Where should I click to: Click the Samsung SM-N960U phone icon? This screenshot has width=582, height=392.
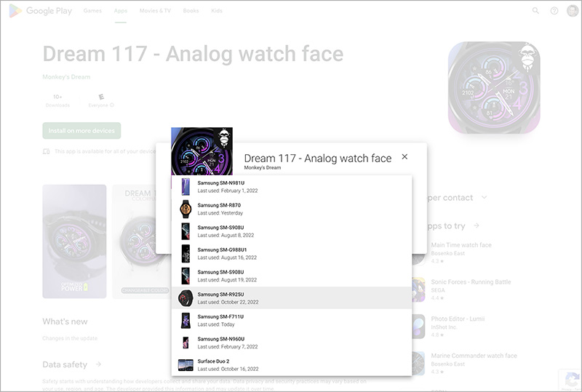pyautogui.click(x=186, y=343)
